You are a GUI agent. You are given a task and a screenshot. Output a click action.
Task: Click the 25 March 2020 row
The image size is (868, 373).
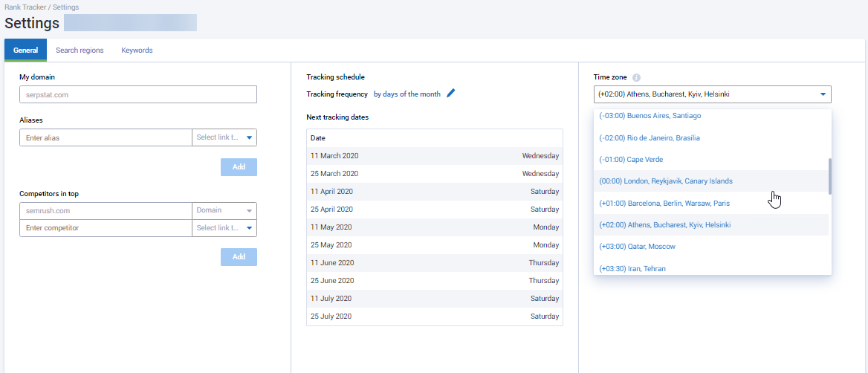click(x=435, y=174)
